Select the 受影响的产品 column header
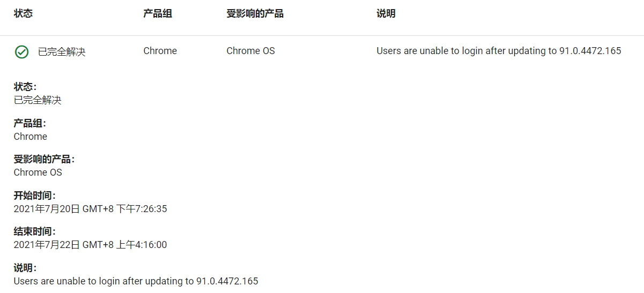The width and height of the screenshot is (644, 293). (x=255, y=13)
